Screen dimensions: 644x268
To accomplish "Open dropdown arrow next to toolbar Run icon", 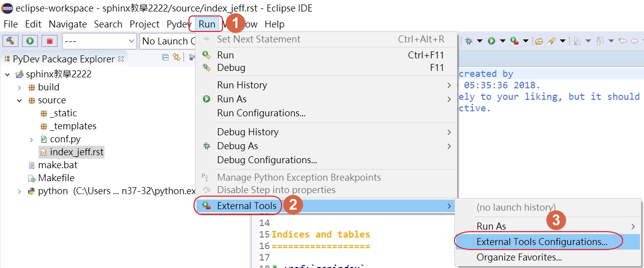I will click(502, 41).
